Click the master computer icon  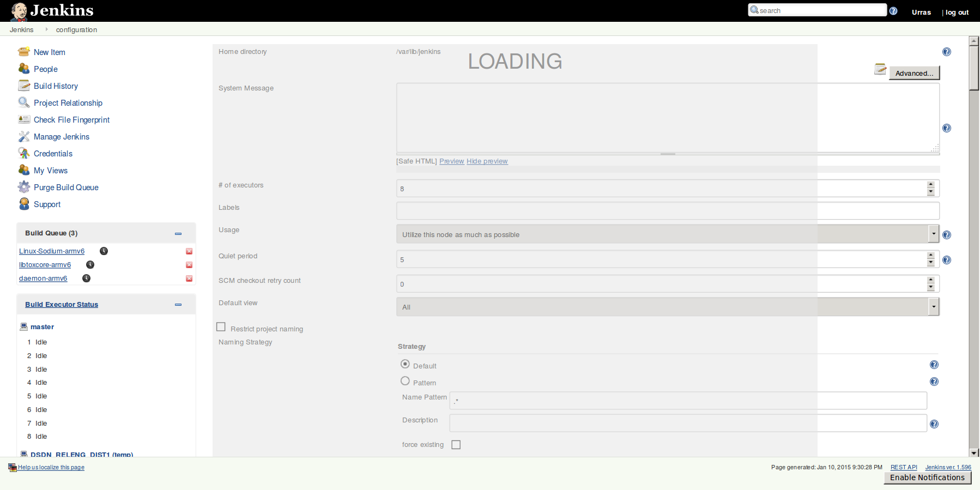pos(23,326)
